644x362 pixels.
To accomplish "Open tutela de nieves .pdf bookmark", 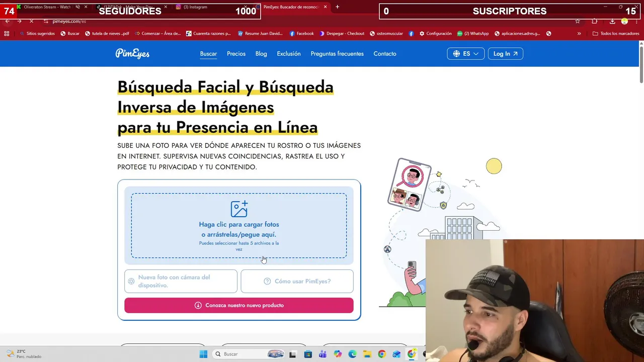I will tap(107, 34).
